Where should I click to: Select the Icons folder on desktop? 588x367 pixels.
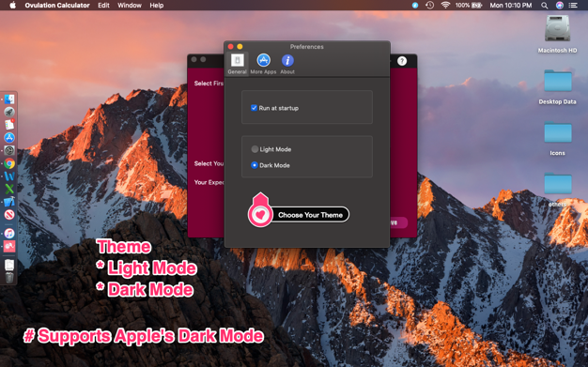click(558, 132)
